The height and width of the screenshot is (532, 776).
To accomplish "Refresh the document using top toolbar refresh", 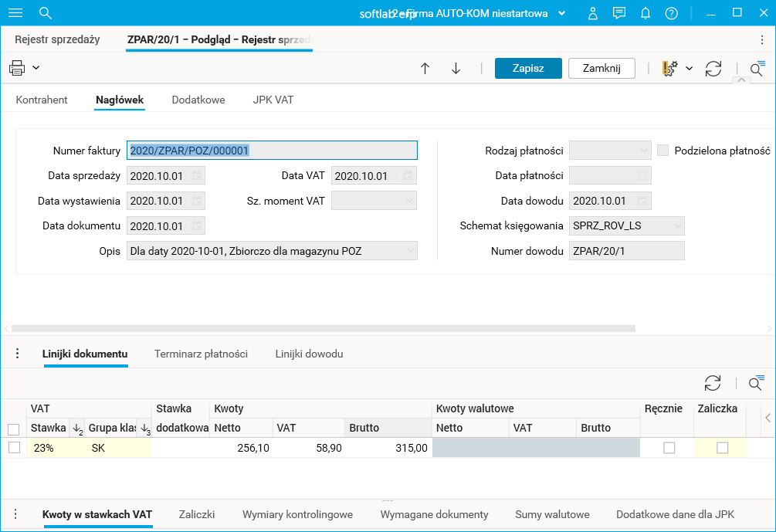I will point(713,68).
